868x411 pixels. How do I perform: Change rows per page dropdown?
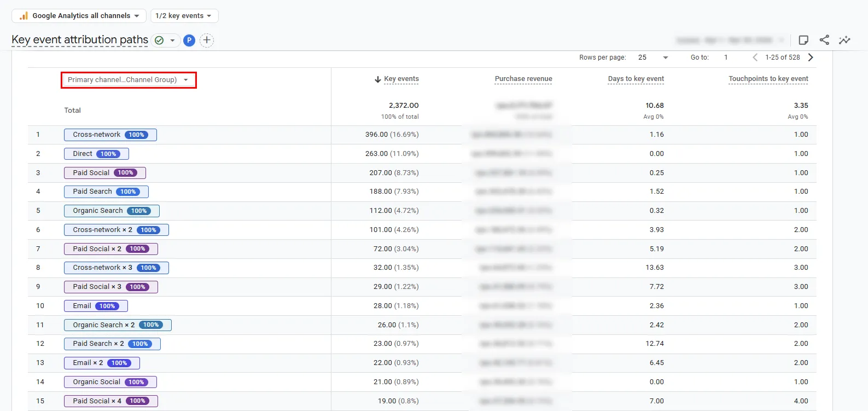point(653,57)
